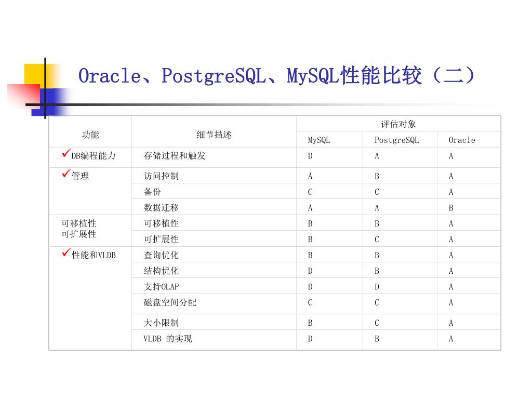Click PostgreSQL grade A in 存储过程和触发 row
This screenshot has height=399, width=532.
pos(377,156)
